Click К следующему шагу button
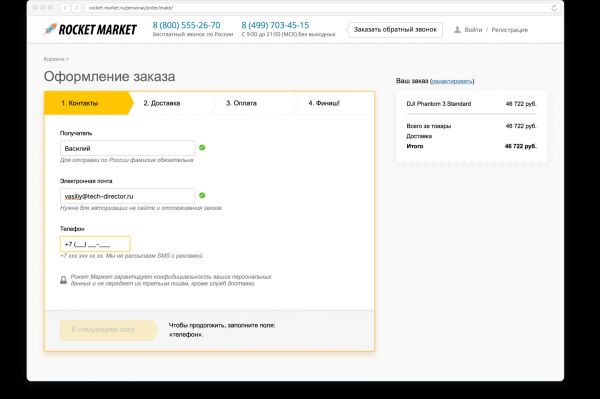Screen dimensions: 600x399 coord(109,330)
